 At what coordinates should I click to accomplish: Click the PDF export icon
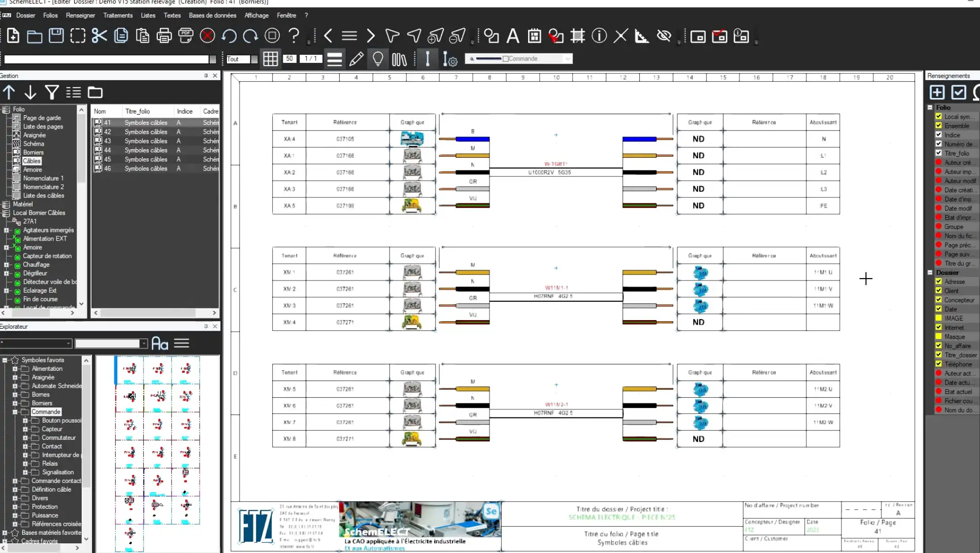[186, 36]
